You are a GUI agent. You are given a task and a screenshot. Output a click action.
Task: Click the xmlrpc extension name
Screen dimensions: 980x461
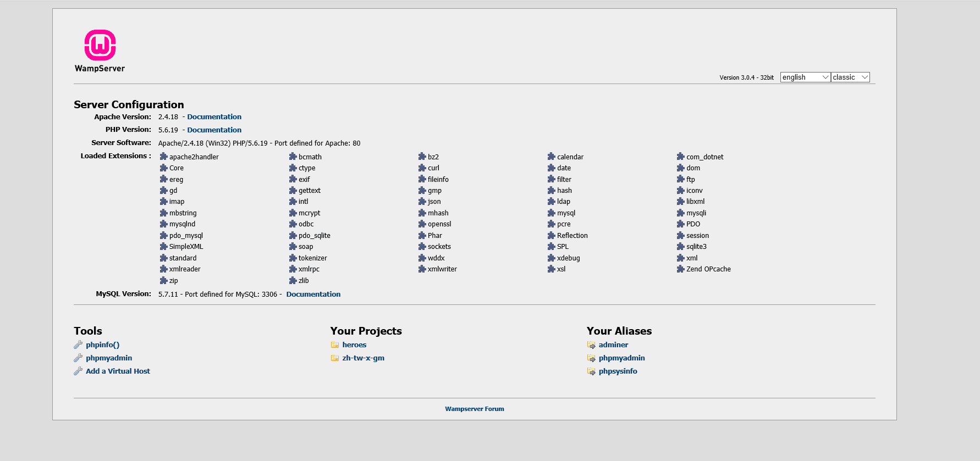tap(309, 269)
